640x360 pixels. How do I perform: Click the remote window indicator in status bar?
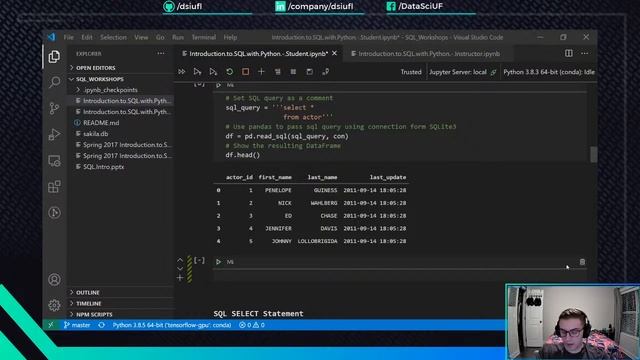tap(51, 325)
